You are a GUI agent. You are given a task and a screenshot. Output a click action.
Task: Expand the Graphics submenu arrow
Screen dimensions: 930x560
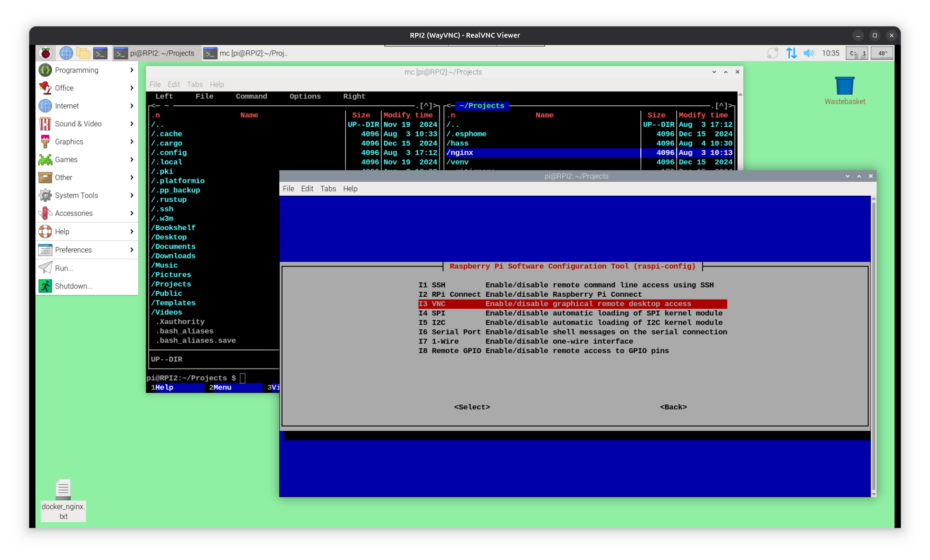coord(132,142)
